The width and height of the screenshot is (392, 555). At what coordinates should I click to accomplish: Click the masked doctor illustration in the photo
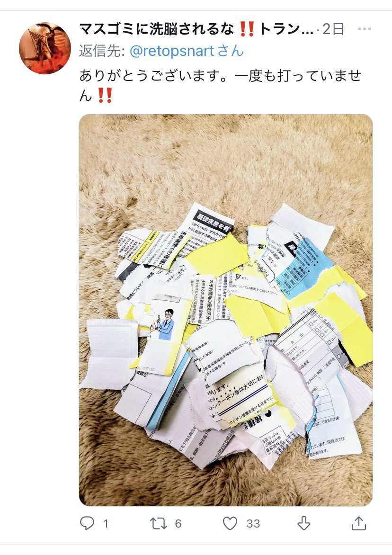[164, 324]
